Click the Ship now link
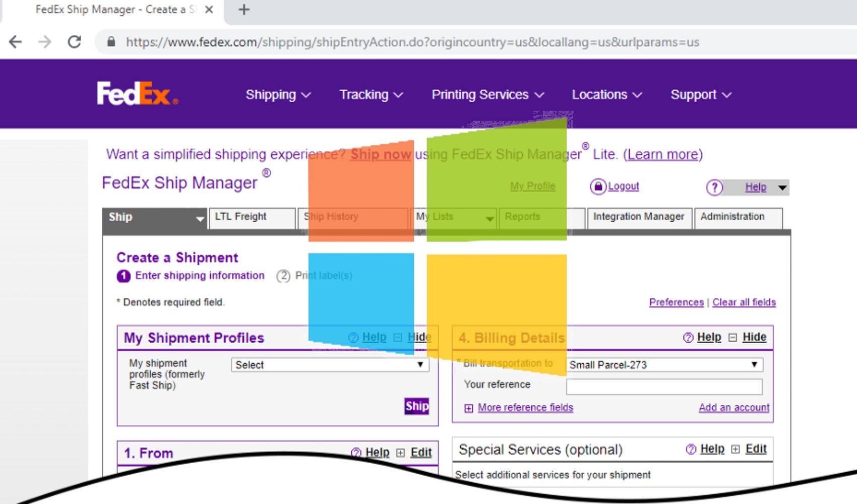The width and height of the screenshot is (857, 504). [x=381, y=154]
